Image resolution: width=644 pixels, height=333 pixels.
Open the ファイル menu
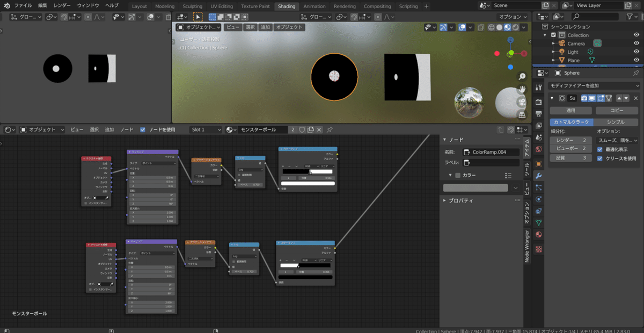[23, 5]
